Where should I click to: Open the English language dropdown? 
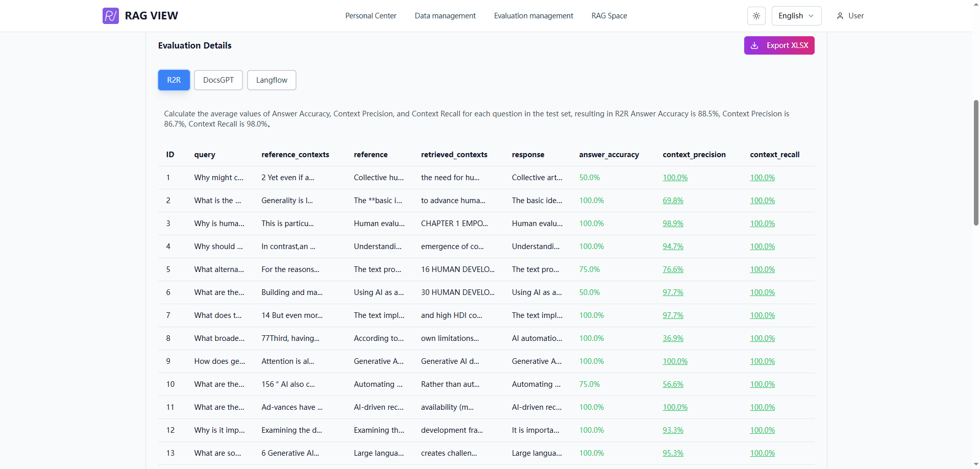pyautogui.click(x=796, y=16)
